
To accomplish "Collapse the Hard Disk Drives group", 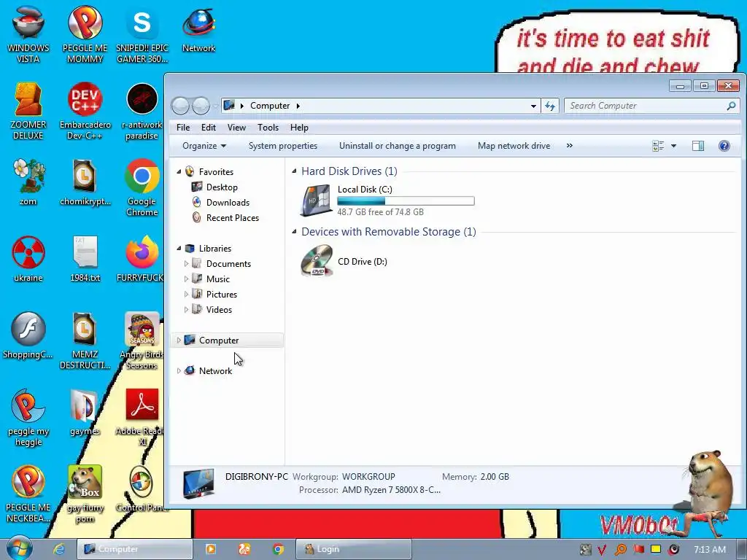I will [x=294, y=171].
